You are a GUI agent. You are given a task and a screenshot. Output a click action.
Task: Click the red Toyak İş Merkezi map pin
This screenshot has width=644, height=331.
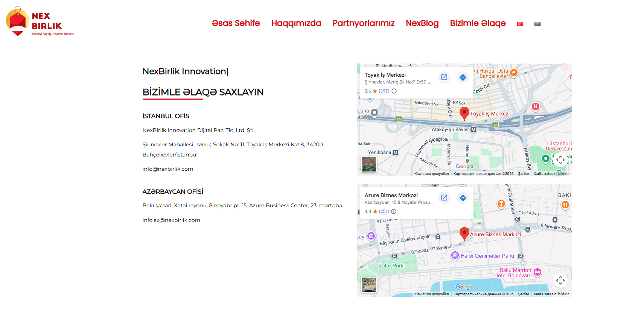464,113
